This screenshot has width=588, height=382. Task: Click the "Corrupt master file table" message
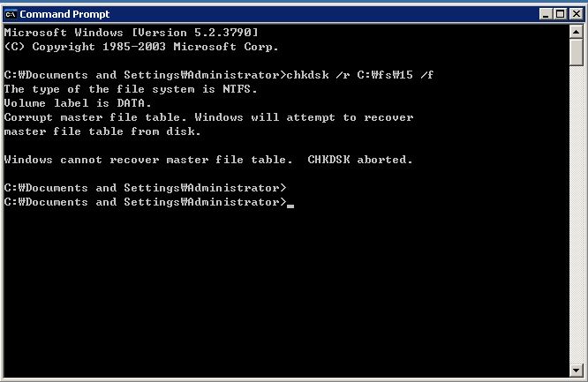tap(95, 117)
